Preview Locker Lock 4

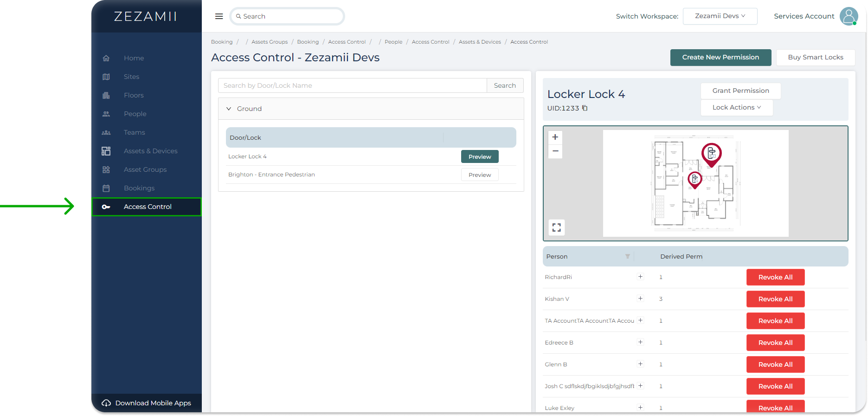pos(480,157)
